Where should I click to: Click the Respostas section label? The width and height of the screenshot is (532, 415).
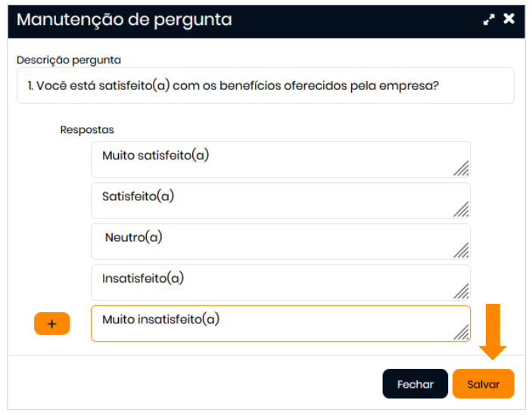pyautogui.click(x=87, y=130)
